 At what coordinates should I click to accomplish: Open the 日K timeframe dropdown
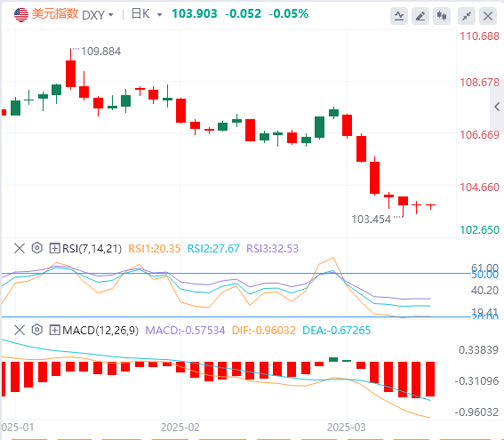(147, 14)
